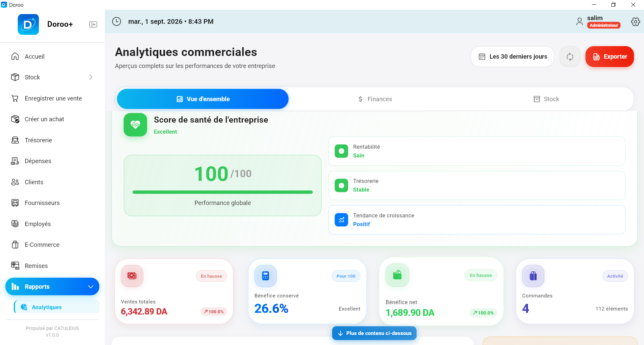
Task: Select the Analytiques submenu item
Action: coord(57,307)
